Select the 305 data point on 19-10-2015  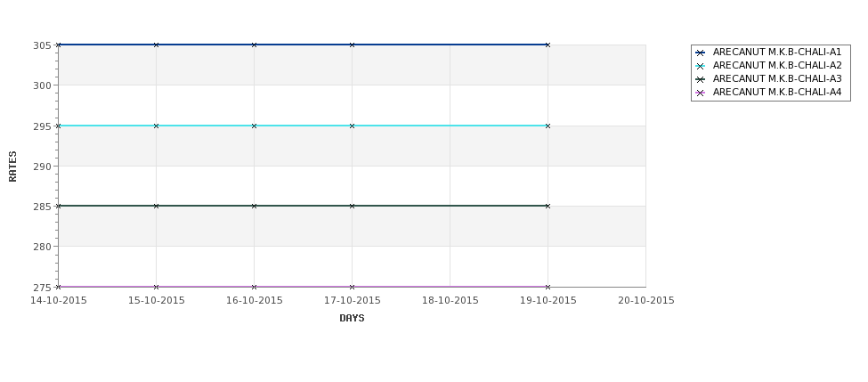coord(548,45)
